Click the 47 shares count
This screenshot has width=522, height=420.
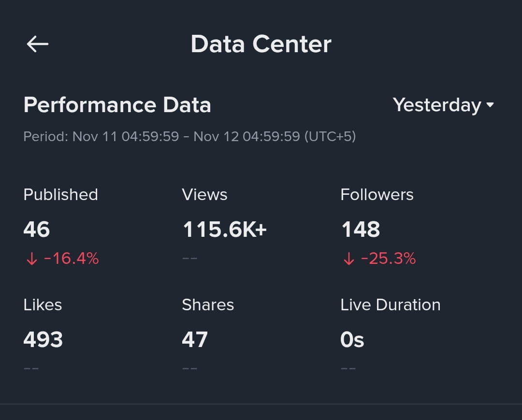pos(195,339)
